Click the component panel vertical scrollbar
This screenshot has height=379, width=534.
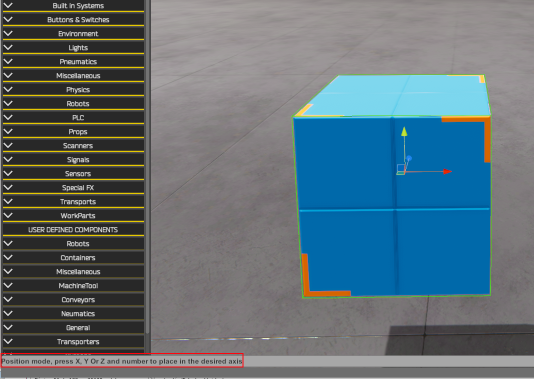147,167
